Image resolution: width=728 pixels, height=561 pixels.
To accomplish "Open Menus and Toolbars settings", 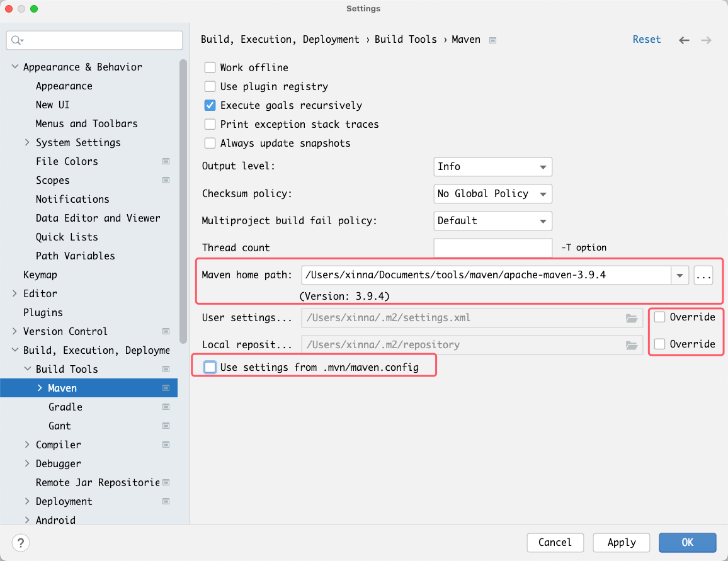I will [87, 123].
